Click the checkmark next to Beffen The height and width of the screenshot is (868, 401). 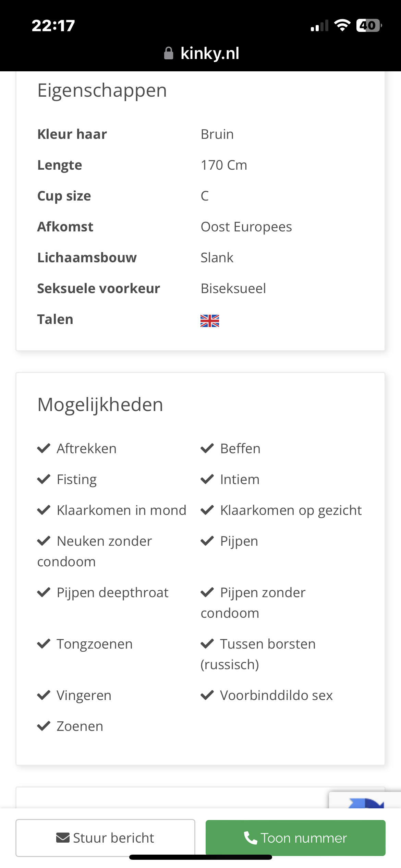207,448
